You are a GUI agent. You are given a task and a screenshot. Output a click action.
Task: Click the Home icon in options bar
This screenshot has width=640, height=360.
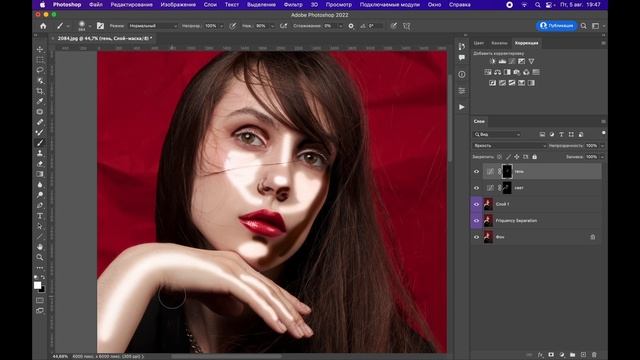[43, 26]
